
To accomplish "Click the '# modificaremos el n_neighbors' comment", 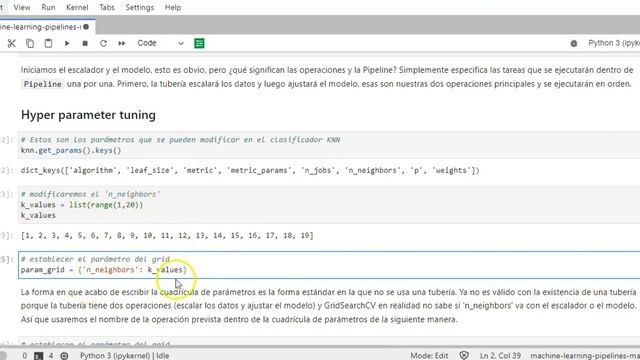I will [x=91, y=194].
